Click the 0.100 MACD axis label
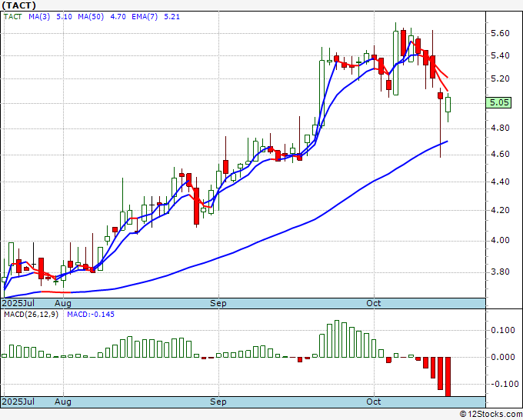This screenshot has width=523, height=420. pyautogui.click(x=503, y=330)
